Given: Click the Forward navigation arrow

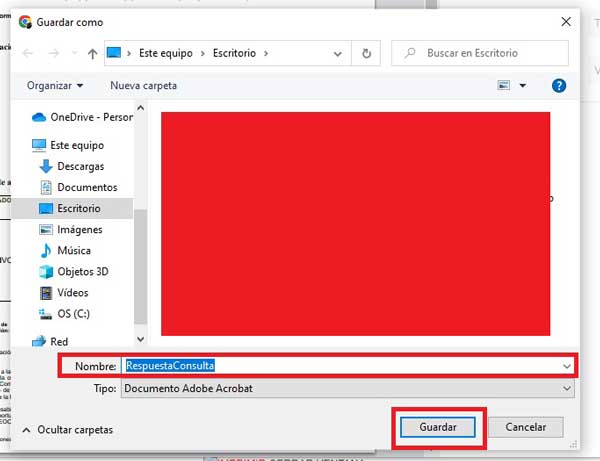Looking at the screenshot, I should (52, 53).
